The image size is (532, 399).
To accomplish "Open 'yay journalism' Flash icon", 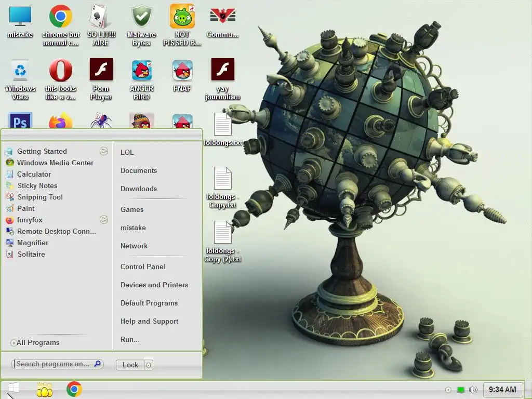I will pyautogui.click(x=222, y=79).
